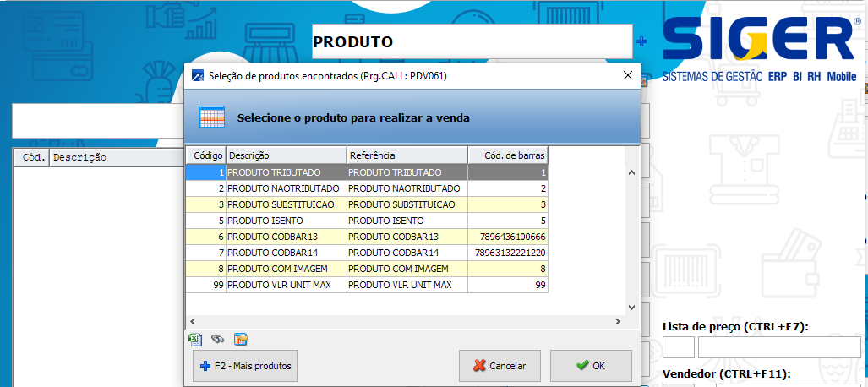Confirm selection with OK button
Screen dimensions: 868x387
click(591, 365)
